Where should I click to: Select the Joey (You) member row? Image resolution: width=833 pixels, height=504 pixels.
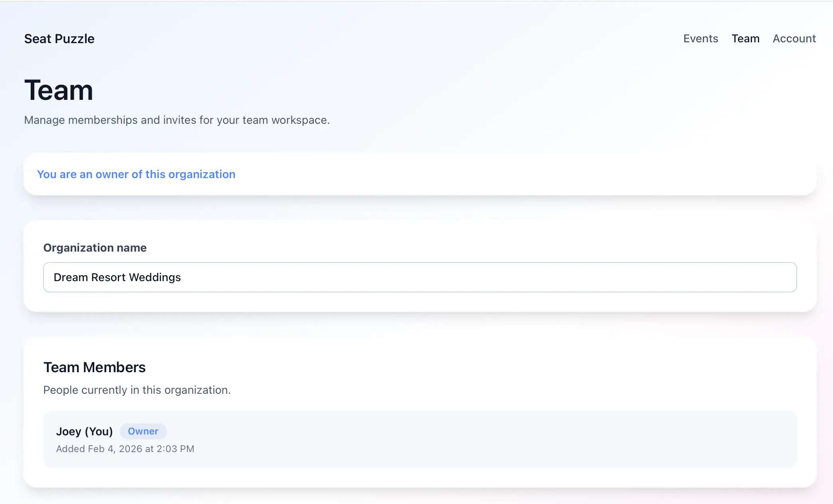[419, 439]
